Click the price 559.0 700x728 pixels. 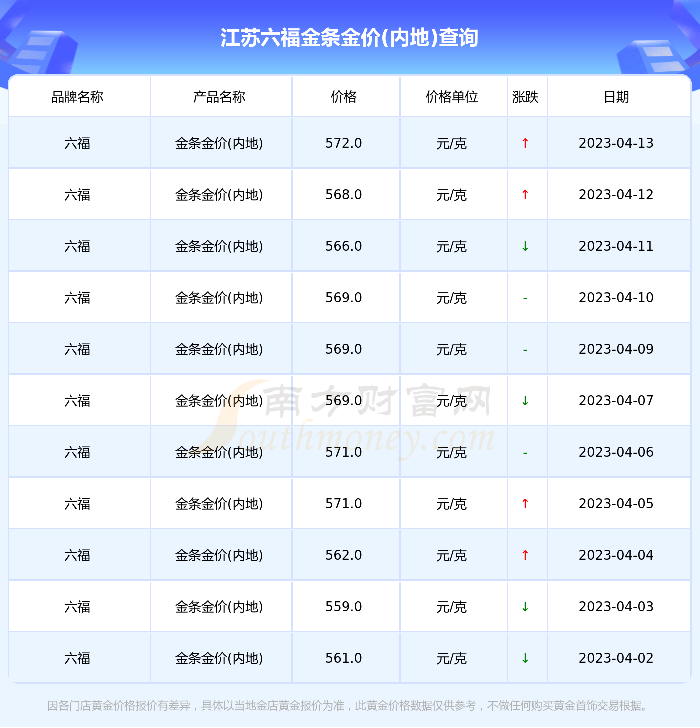344,607
